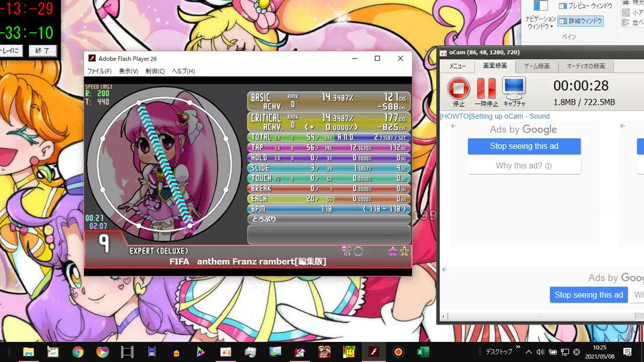Open the 制御(C) menu in Flash Player

point(155,71)
